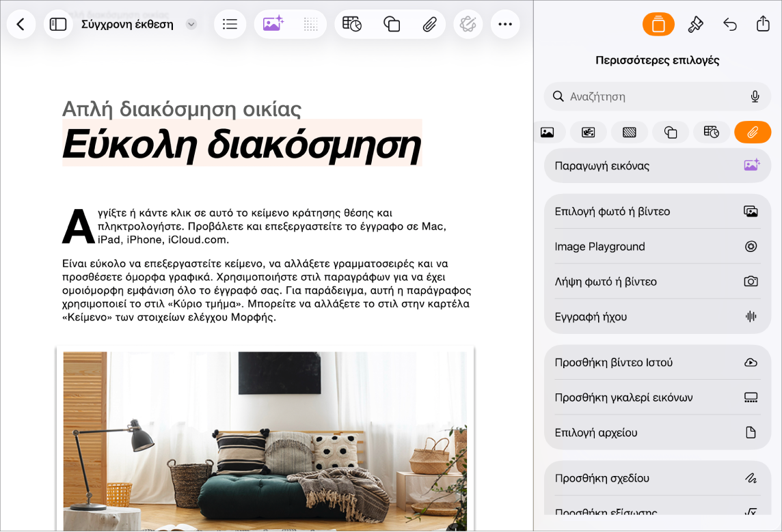Select Προσθήκη γκαλερί εικόνων
This screenshot has width=782, height=532.
click(658, 397)
